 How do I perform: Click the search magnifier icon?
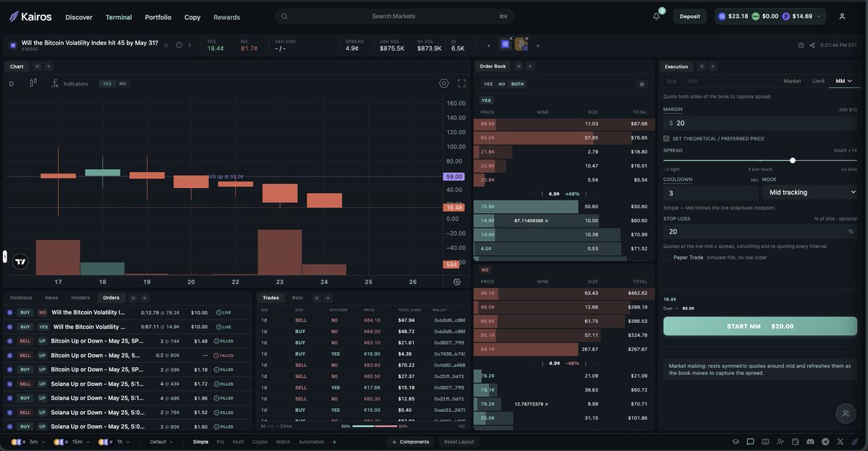coord(284,16)
